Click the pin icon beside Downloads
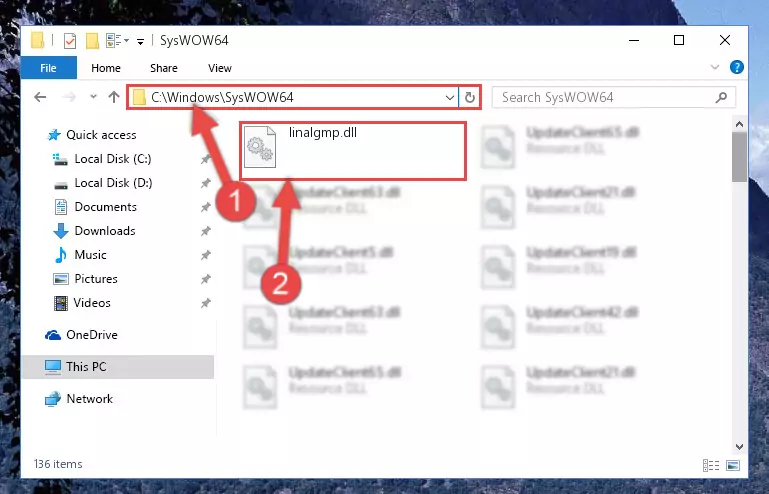 (205, 231)
